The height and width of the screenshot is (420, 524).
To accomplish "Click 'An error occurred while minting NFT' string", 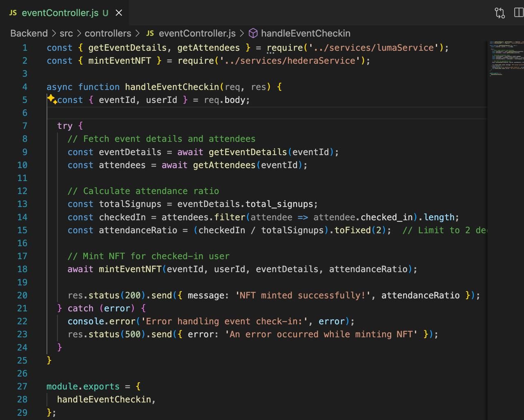I will tap(321, 334).
